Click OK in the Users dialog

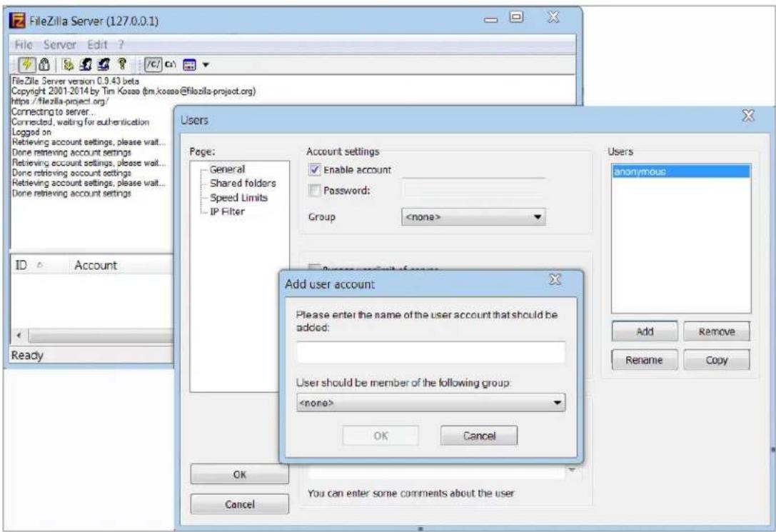click(x=240, y=474)
